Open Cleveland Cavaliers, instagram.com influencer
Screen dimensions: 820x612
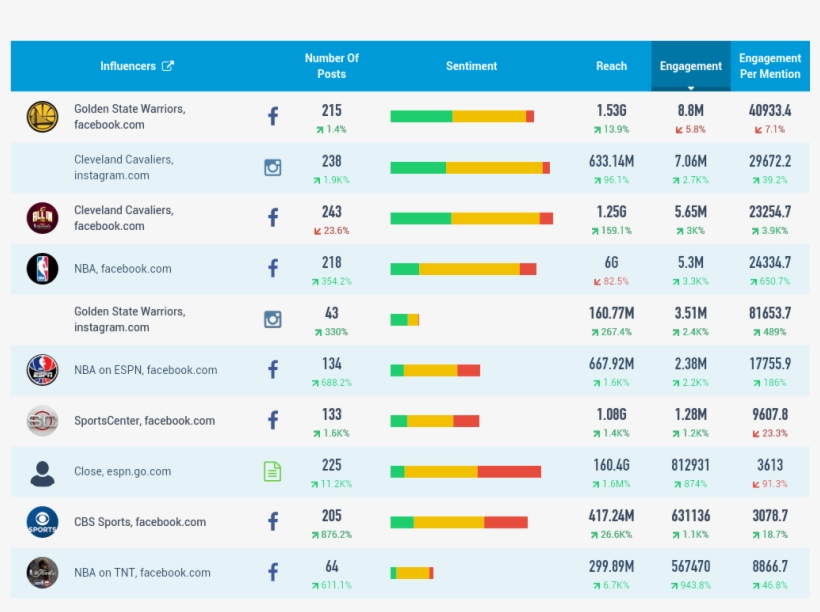coord(124,167)
